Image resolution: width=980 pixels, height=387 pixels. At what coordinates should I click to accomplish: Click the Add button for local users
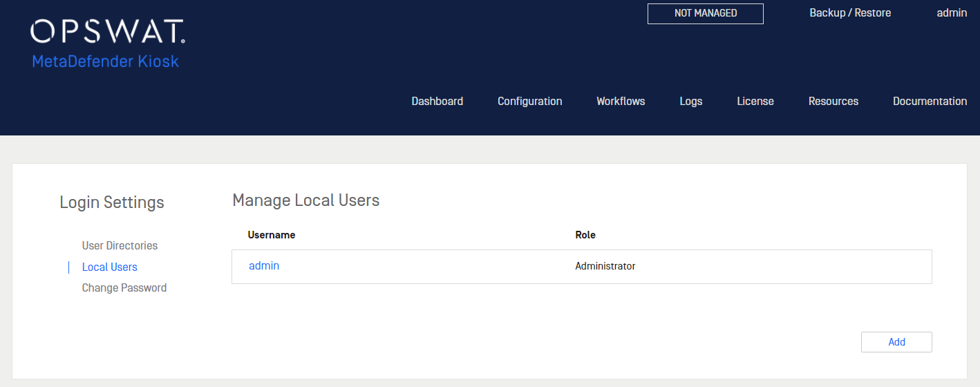tap(896, 342)
